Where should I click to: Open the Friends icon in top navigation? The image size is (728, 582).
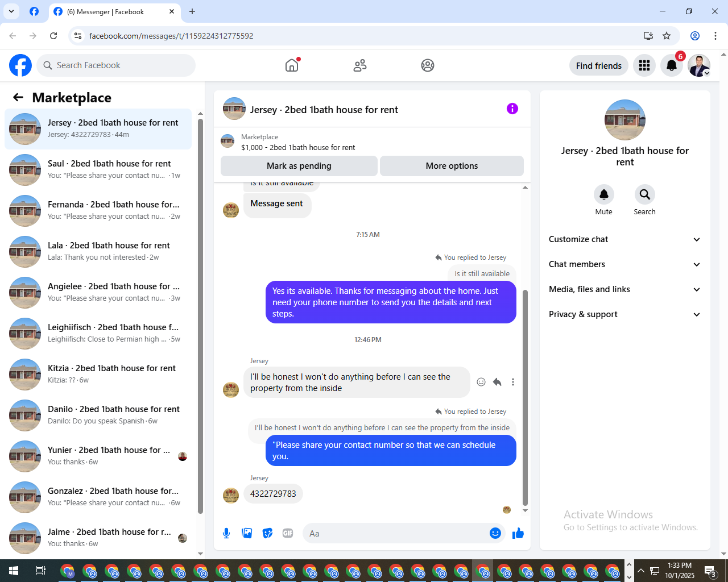(x=360, y=65)
